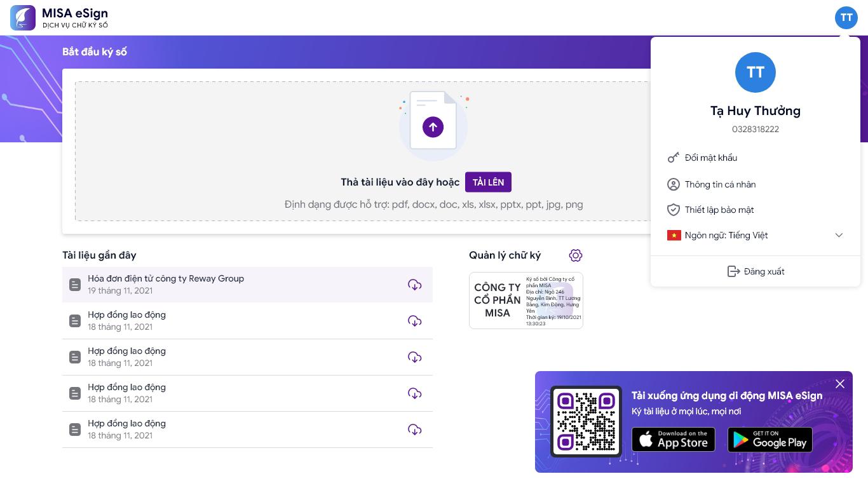The width and height of the screenshot is (868, 488).
Task: Click the shield icon for Thiết lập bảo mật
Action: point(674,210)
